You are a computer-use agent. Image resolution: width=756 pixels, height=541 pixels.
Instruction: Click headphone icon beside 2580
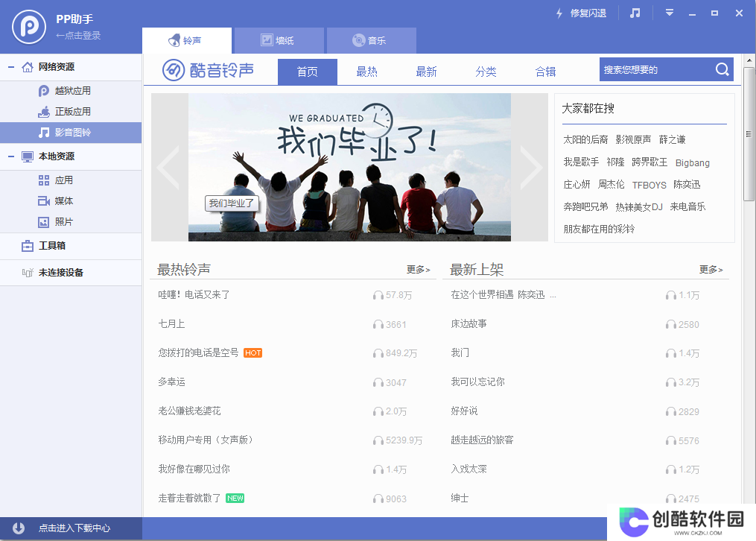pos(670,324)
